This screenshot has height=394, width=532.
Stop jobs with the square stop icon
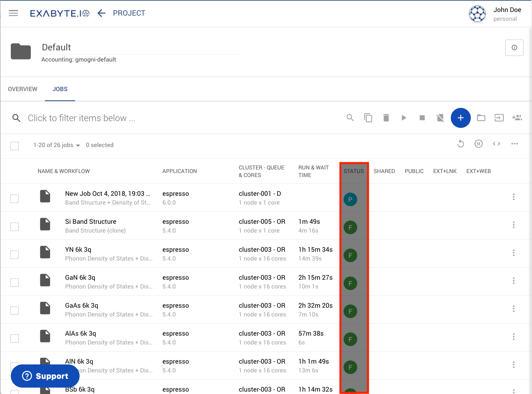(x=422, y=118)
